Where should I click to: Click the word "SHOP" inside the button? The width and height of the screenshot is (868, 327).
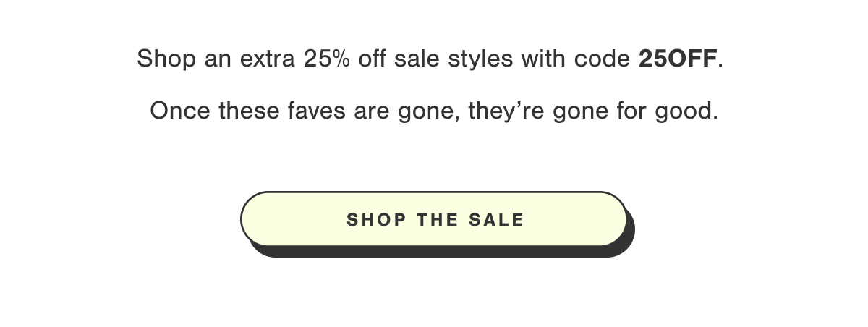tap(376, 219)
